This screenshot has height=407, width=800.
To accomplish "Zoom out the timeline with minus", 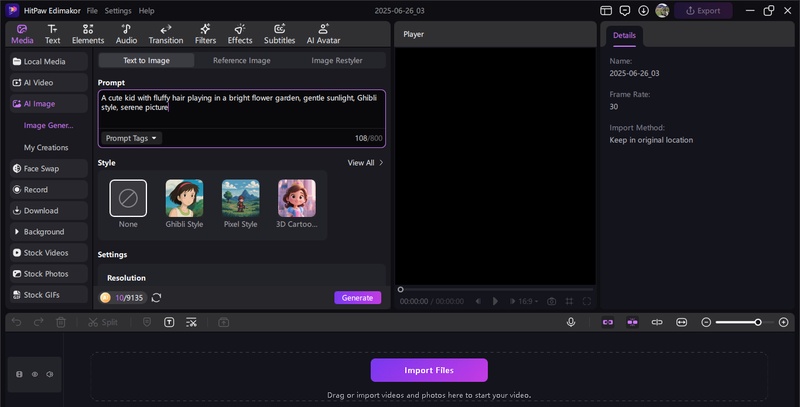I will [706, 322].
